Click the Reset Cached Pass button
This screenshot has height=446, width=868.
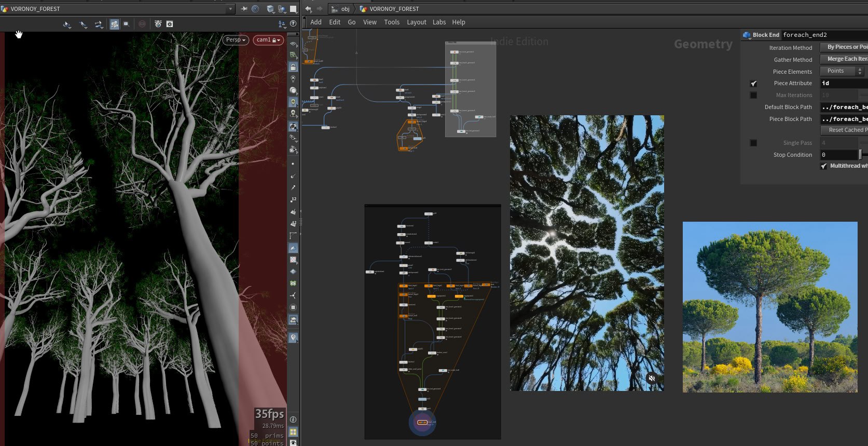pyautogui.click(x=844, y=130)
